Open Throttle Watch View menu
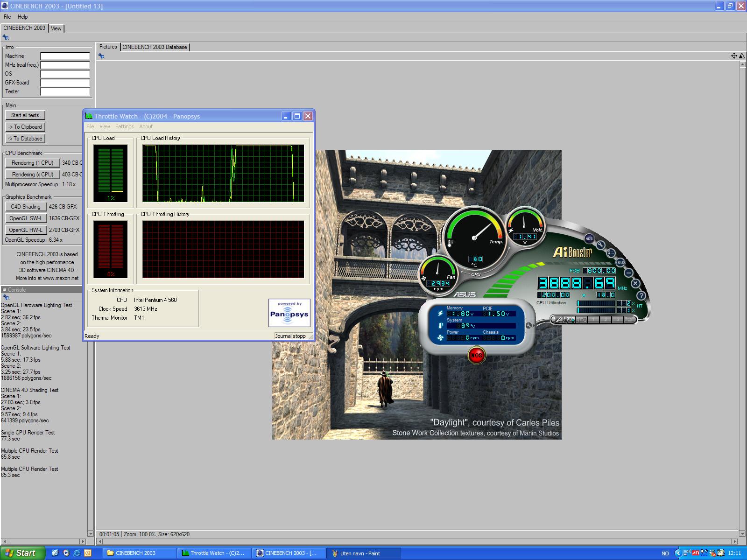 (x=105, y=126)
